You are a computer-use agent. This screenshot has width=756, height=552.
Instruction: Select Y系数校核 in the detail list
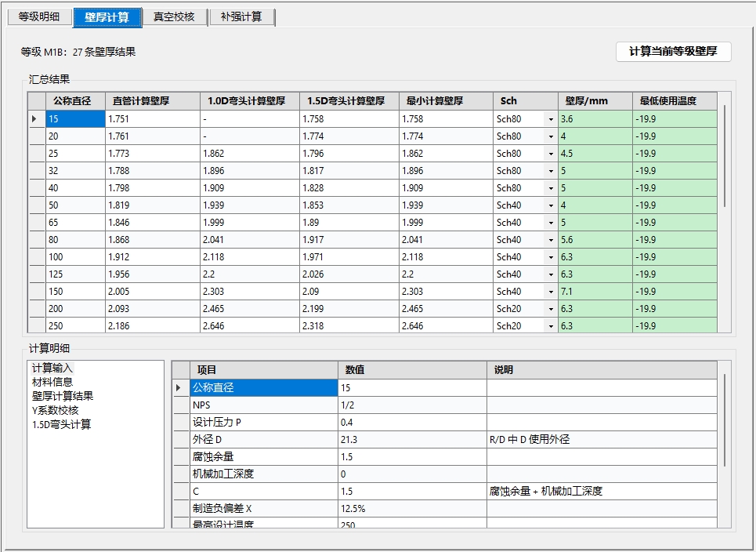click(55, 410)
